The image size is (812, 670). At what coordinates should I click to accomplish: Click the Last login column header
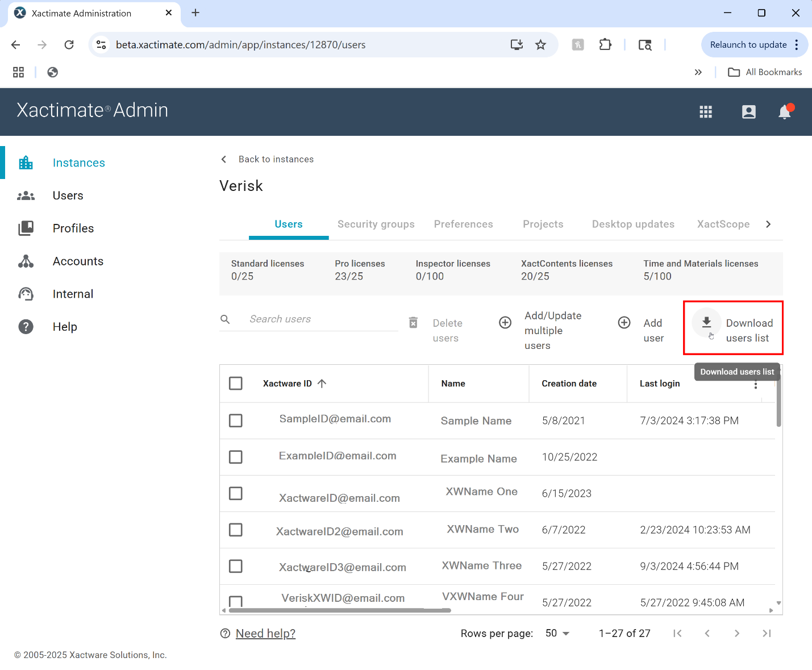pyautogui.click(x=660, y=384)
